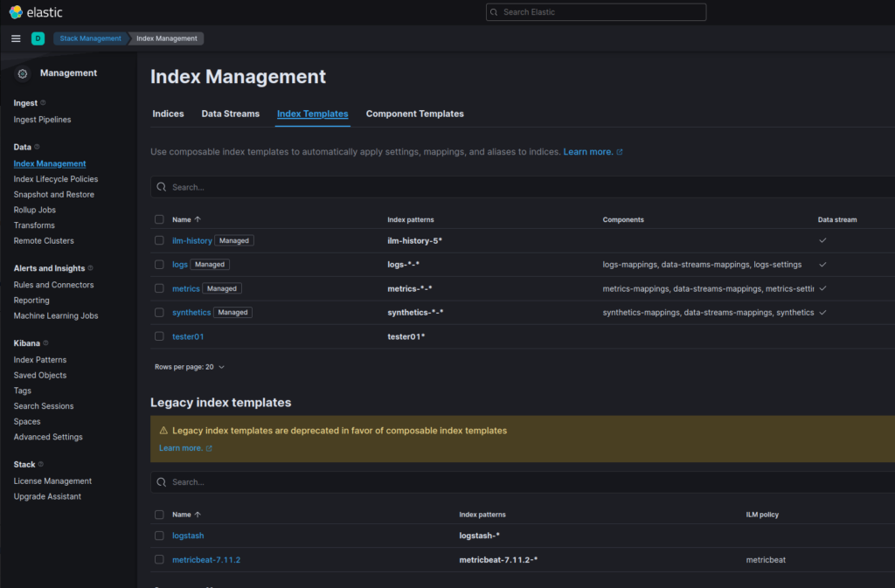Click the Management gear icon
The image size is (895, 588).
tap(22, 73)
